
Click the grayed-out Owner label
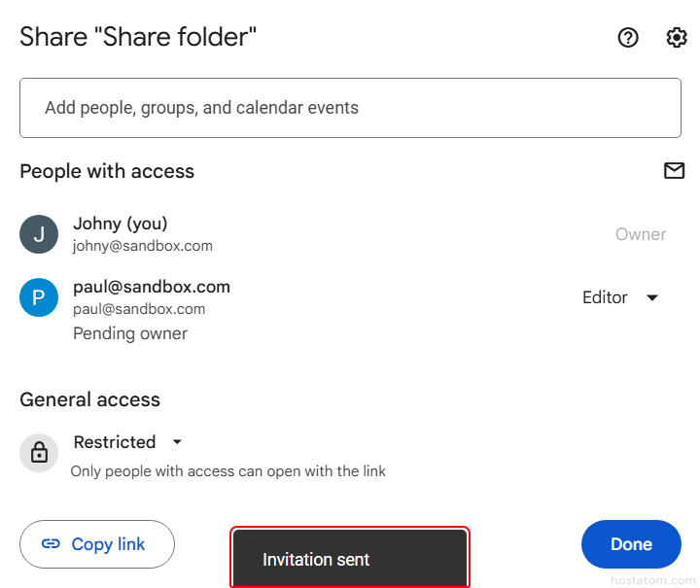[x=641, y=234]
